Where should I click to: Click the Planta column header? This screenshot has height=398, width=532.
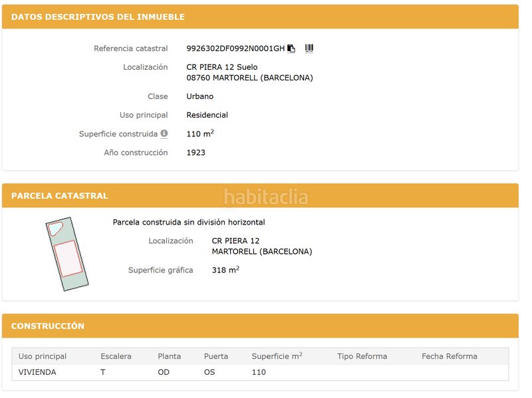pyautogui.click(x=169, y=356)
